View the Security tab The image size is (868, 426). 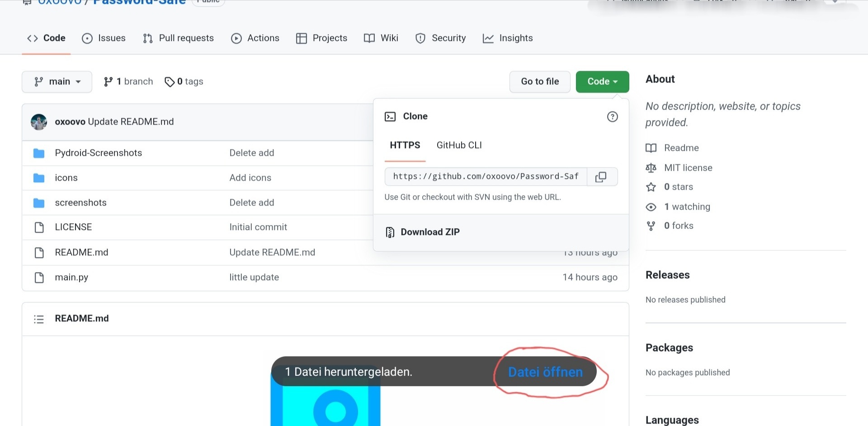(440, 38)
